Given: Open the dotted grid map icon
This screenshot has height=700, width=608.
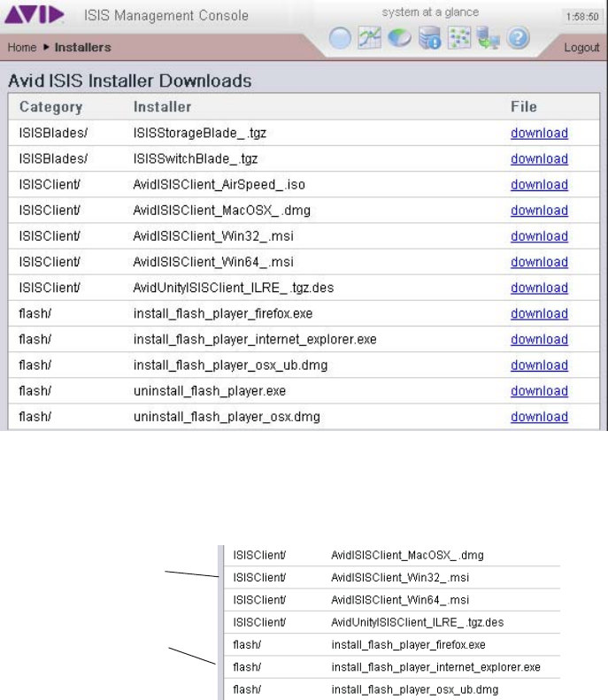Looking at the screenshot, I should tap(459, 38).
